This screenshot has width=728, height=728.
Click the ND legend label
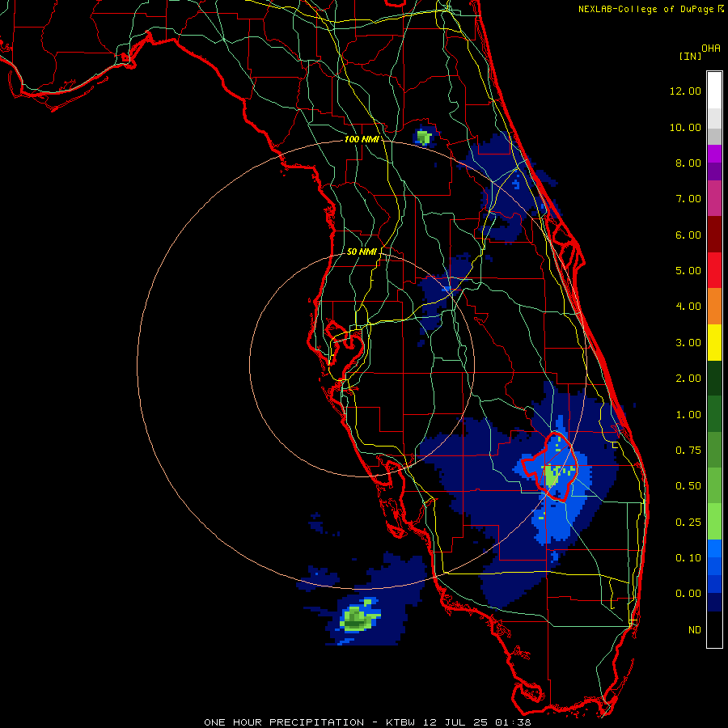(x=695, y=630)
